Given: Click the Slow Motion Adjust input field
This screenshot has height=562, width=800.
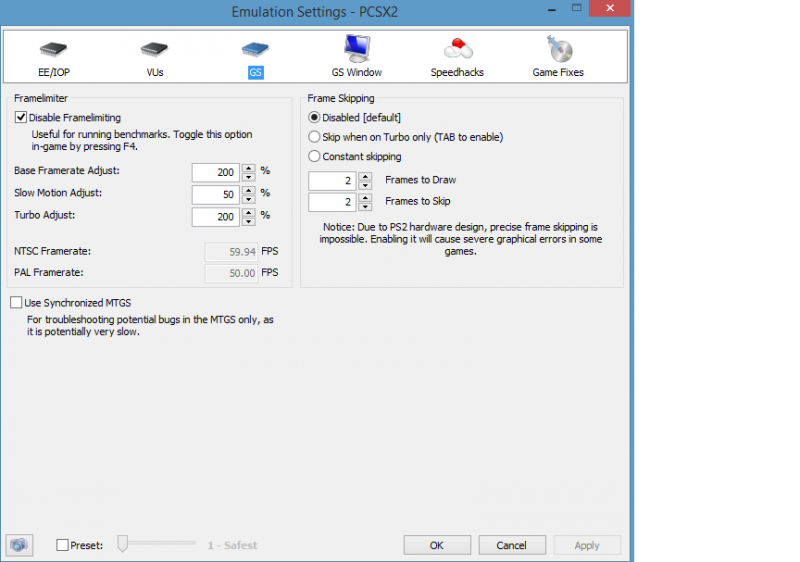Looking at the screenshot, I should (x=216, y=195).
